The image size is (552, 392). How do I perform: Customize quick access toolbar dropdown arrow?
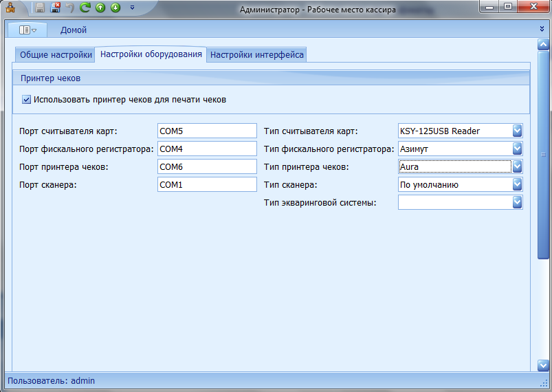132,8
